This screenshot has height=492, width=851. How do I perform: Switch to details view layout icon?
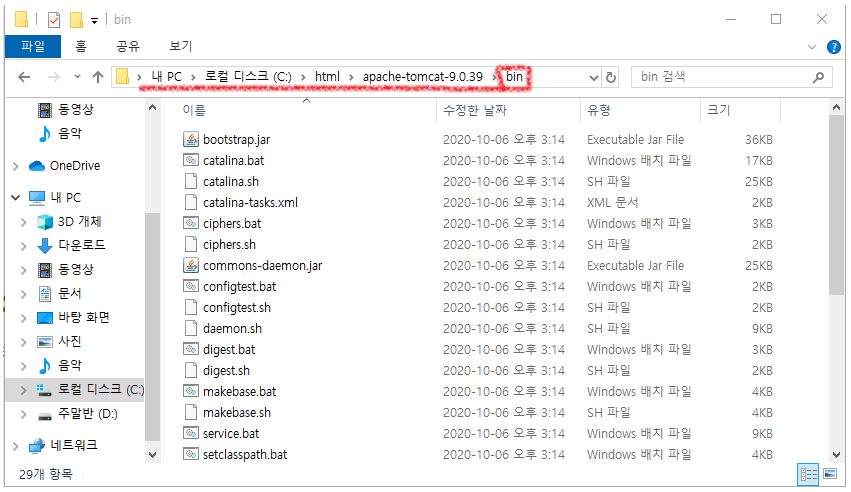tap(808, 475)
